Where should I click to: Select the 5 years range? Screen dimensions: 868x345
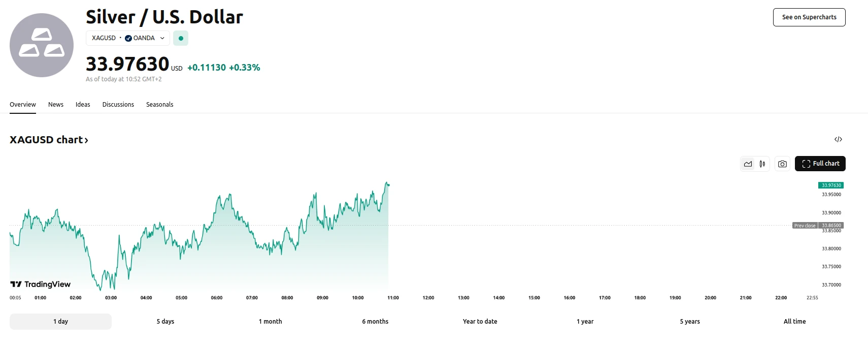point(689,321)
